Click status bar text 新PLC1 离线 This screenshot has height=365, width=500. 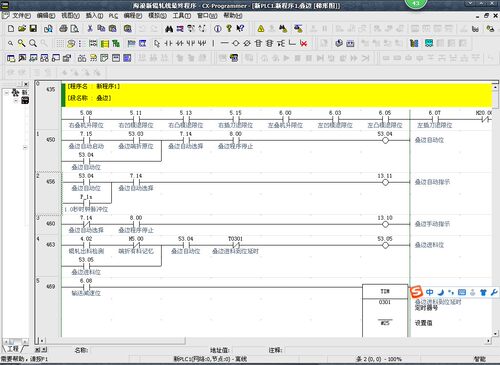[210, 359]
